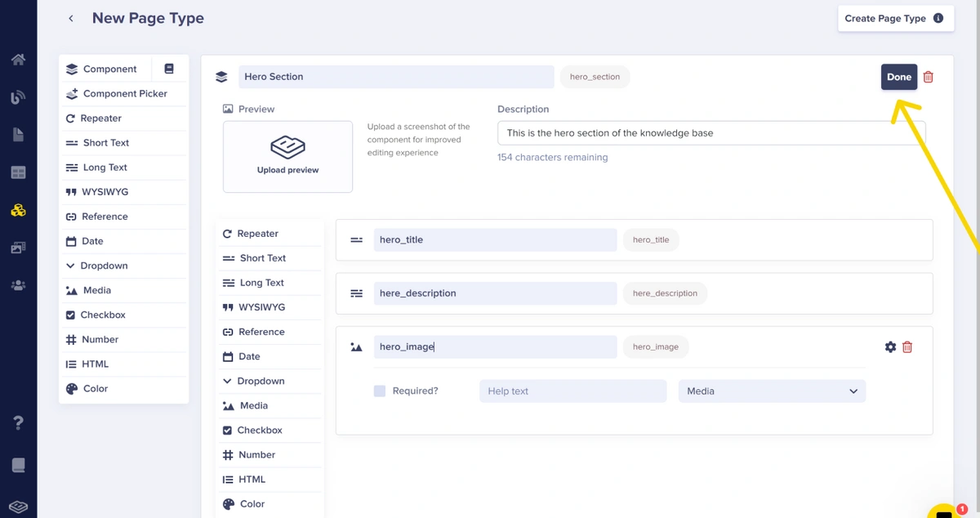980x518 pixels.
Task: Open the pages document icon in the sidebar
Action: tap(18, 135)
